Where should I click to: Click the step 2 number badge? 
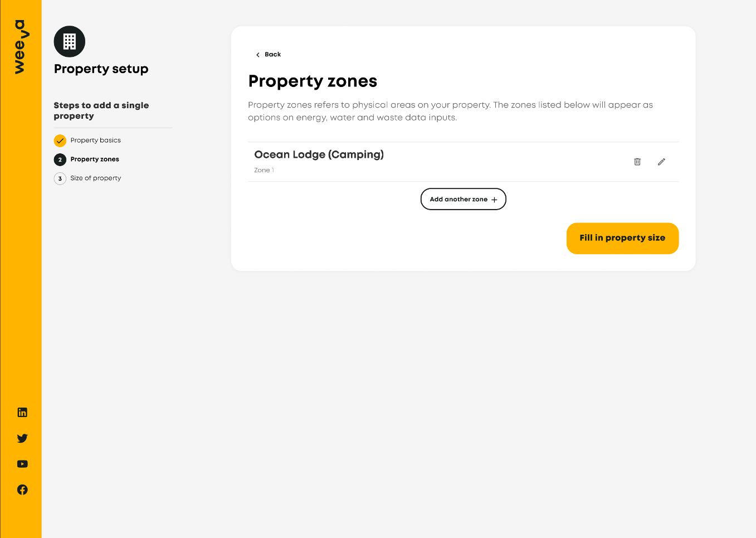pyautogui.click(x=60, y=159)
